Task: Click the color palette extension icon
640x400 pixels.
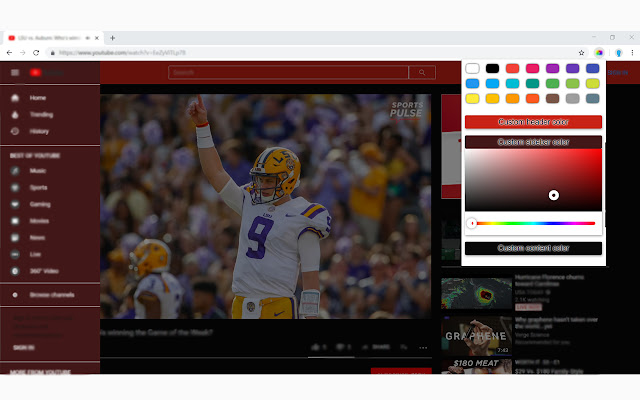Action: point(599,52)
